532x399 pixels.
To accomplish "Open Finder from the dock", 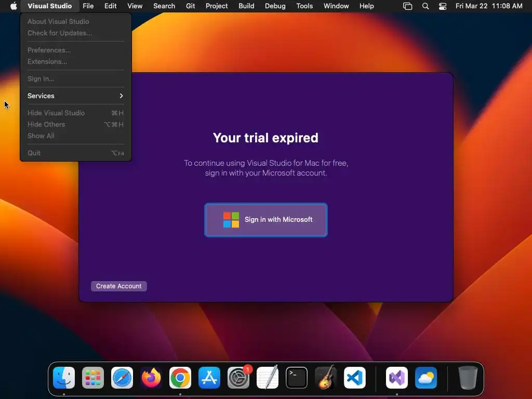I will pos(64,377).
